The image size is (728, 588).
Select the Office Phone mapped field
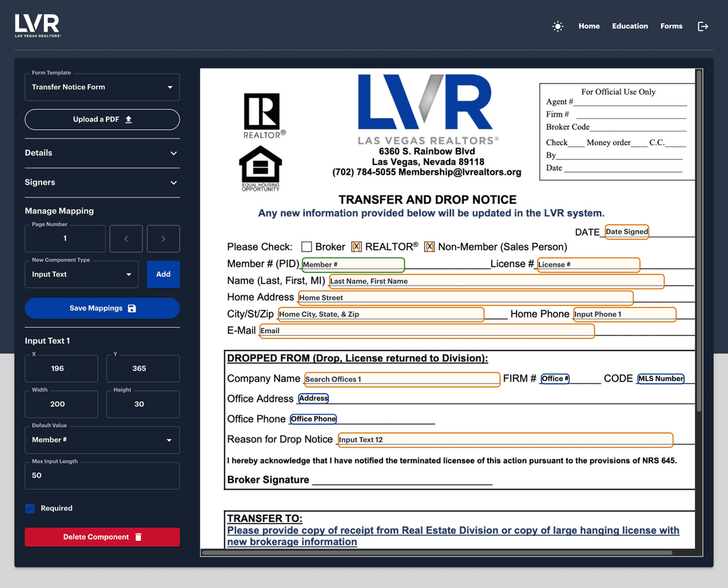[313, 419]
